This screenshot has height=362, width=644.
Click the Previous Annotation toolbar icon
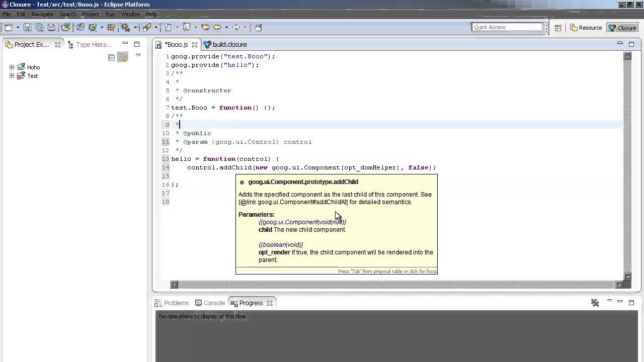pos(186,28)
